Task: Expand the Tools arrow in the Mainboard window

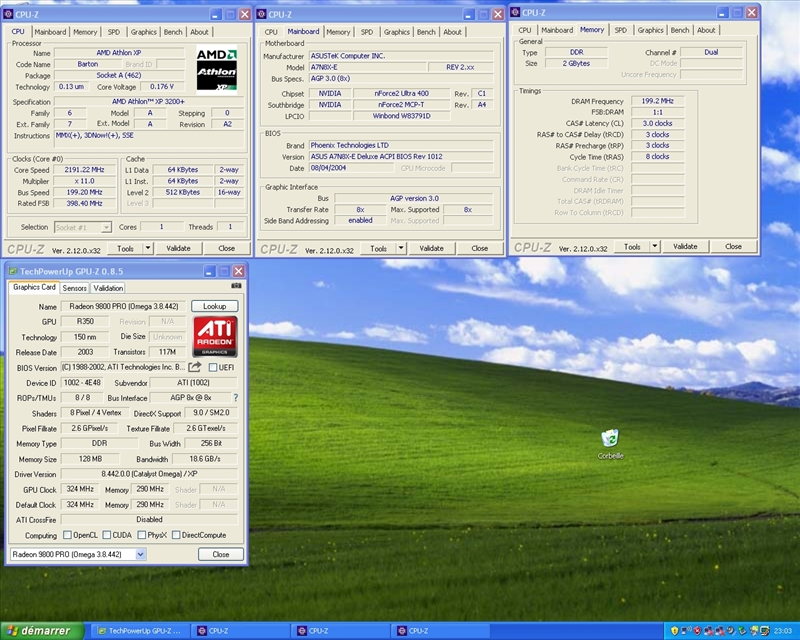Action: coord(401,249)
